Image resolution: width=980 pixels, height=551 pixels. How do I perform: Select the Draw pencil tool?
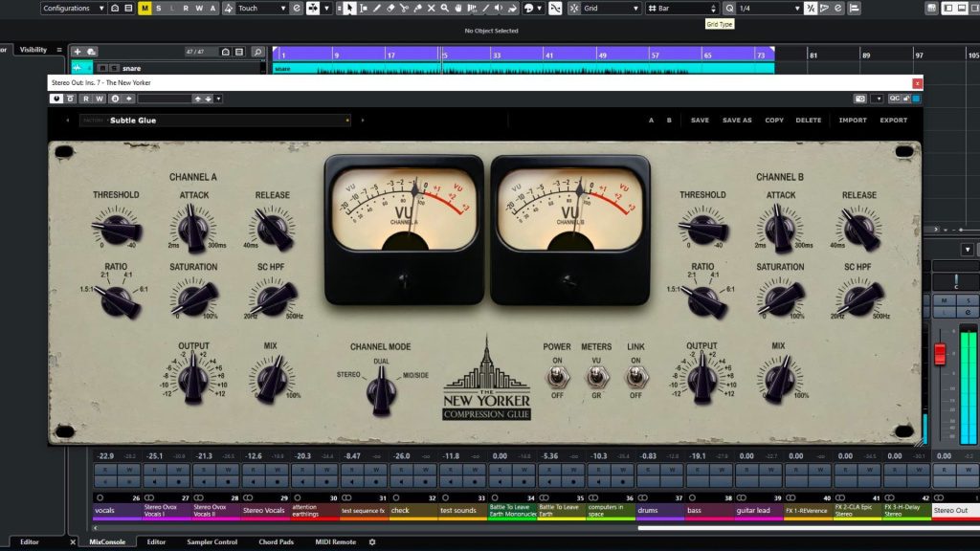(377, 8)
